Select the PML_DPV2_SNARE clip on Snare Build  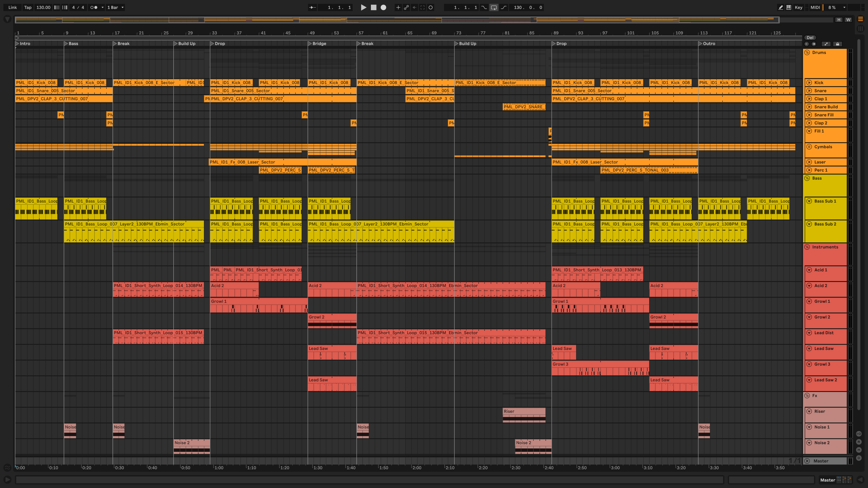click(x=524, y=107)
